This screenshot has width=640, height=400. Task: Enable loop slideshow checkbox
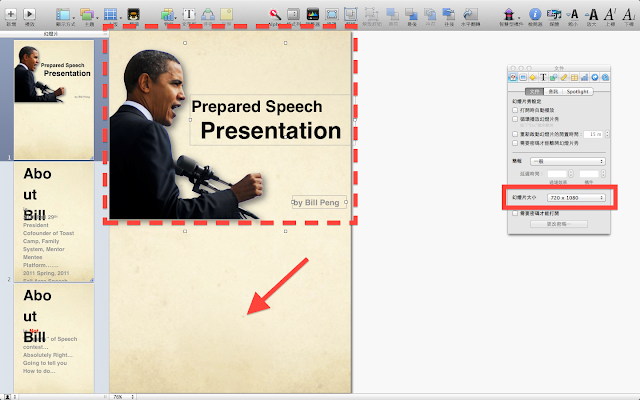[x=515, y=119]
